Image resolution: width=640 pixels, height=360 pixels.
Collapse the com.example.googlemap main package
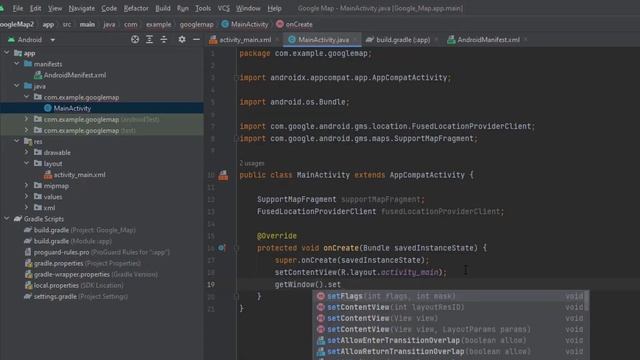[27, 97]
